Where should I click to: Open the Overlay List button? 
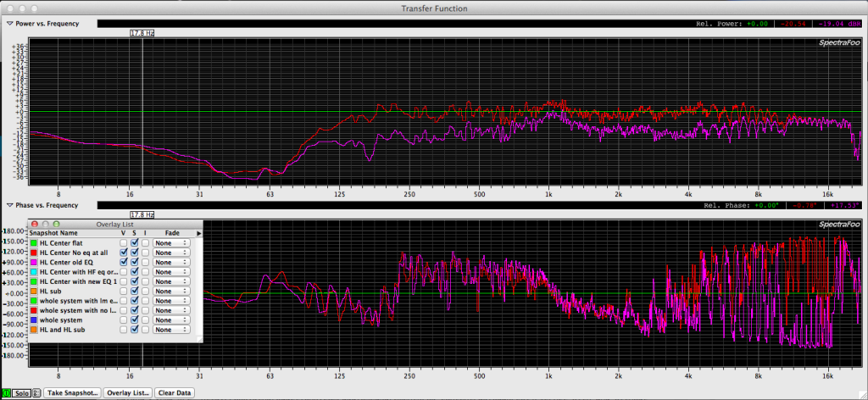(128, 393)
